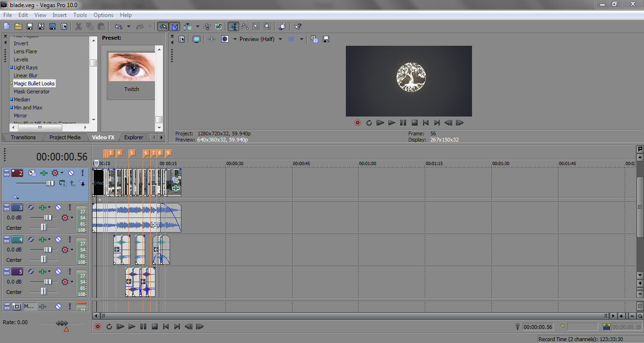Screen dimensions: 644x343
Task: Invert phase on audio track 3
Action: coord(32,207)
